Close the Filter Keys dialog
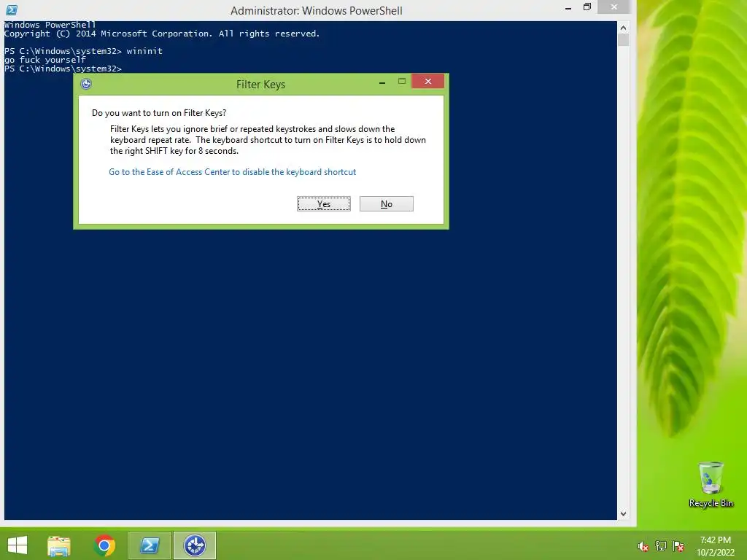This screenshot has width=747, height=560. [x=427, y=82]
